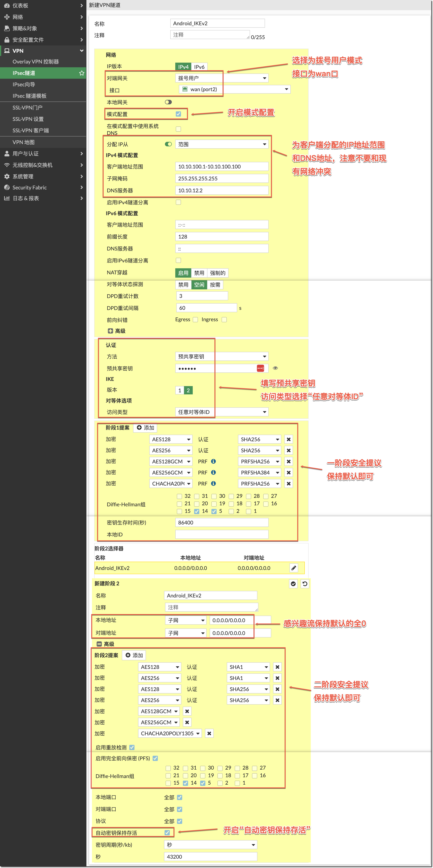
Task: Click the 客户端地址范围 IPv4 input field
Action: tap(222, 166)
